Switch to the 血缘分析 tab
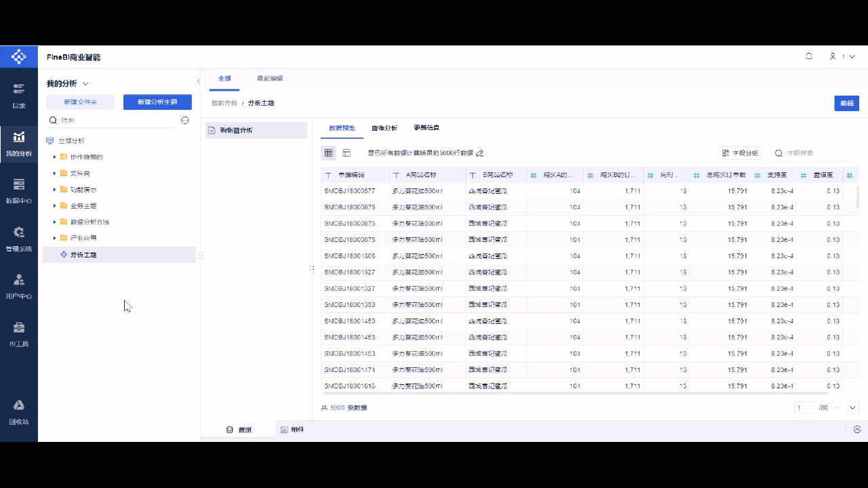 tap(384, 127)
